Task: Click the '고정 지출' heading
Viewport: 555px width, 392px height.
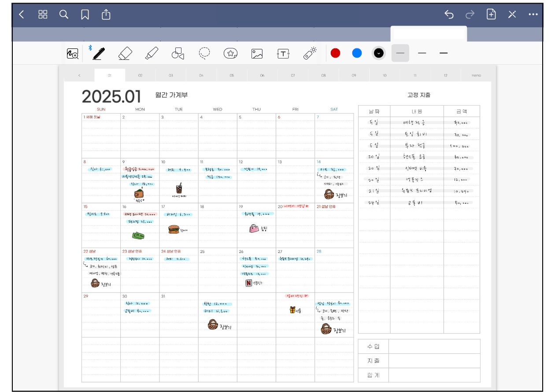Action: (x=419, y=95)
